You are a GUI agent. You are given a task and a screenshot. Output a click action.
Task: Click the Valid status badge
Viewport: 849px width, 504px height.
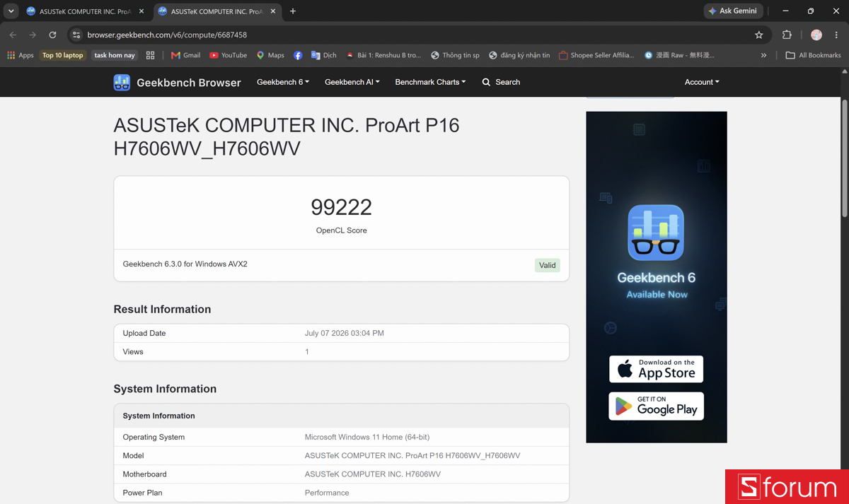click(547, 265)
